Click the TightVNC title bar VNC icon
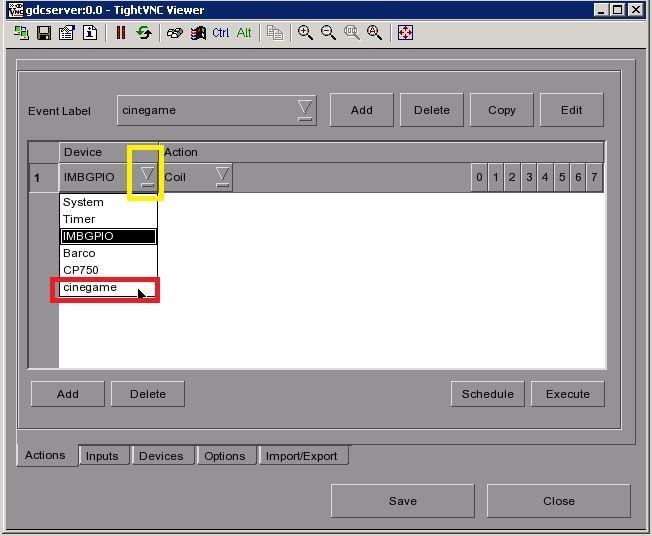This screenshot has height=536, width=652. click(x=16, y=10)
